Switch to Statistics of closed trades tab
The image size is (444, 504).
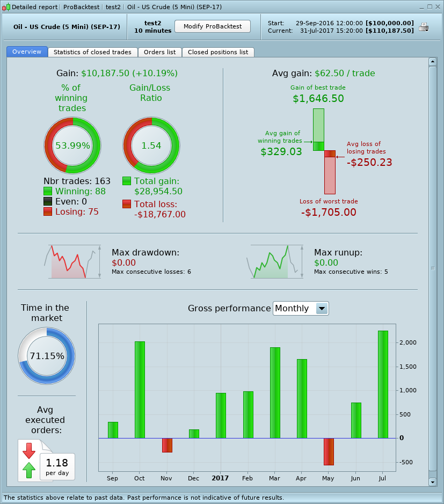92,52
